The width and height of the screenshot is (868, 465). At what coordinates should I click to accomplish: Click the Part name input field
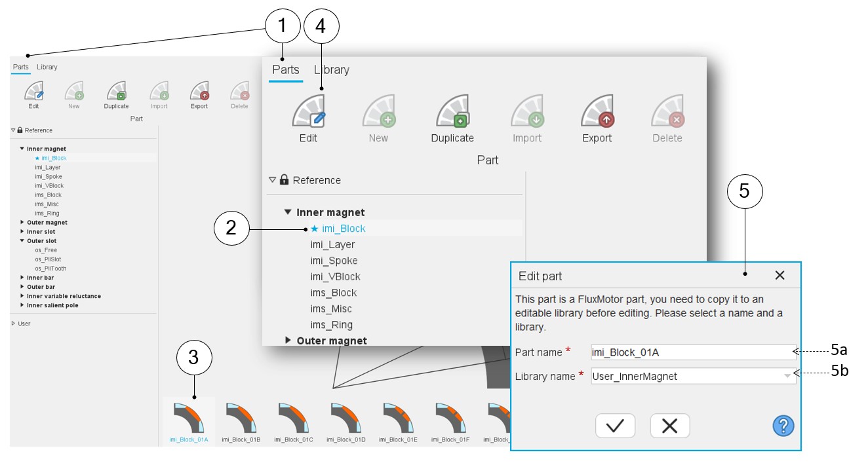pos(693,352)
